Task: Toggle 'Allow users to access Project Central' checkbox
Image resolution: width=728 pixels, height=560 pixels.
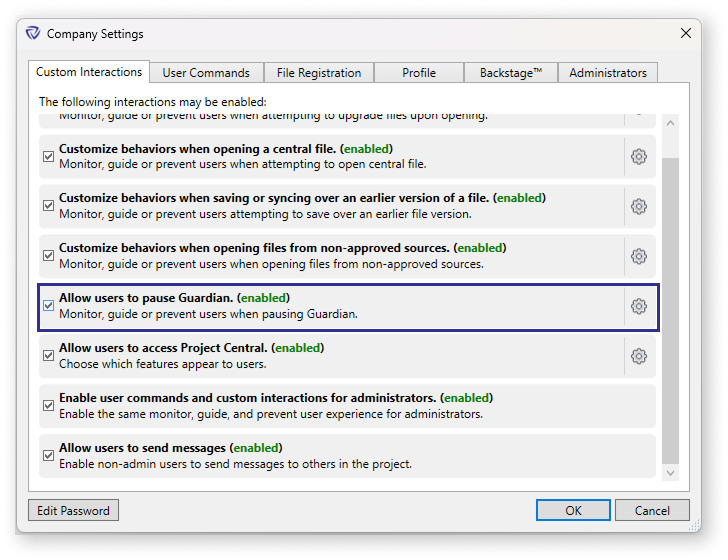Action: (x=48, y=356)
